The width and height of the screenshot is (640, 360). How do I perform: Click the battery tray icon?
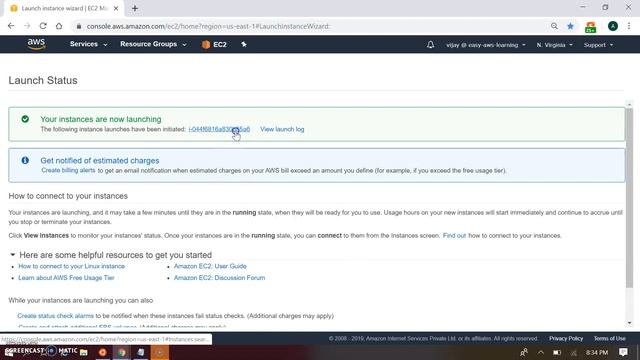click(x=557, y=352)
